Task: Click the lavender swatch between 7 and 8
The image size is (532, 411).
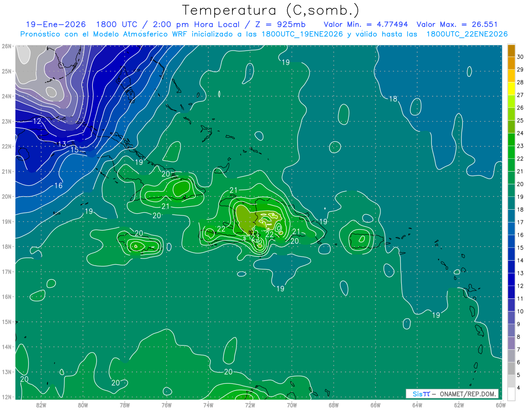Action: [x=511, y=343]
